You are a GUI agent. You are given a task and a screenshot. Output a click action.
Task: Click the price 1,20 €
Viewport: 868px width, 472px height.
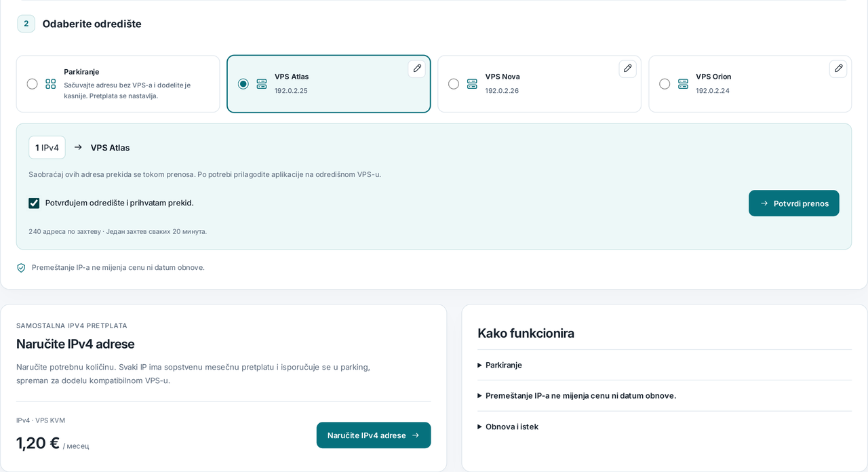coord(38,443)
